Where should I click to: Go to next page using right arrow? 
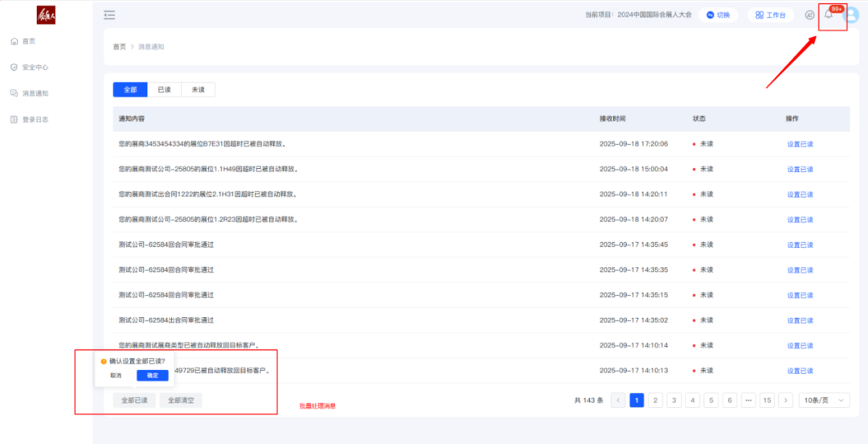[785, 401]
